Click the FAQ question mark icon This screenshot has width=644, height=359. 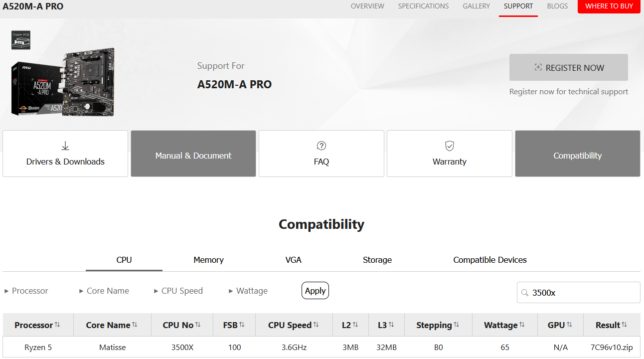click(322, 146)
